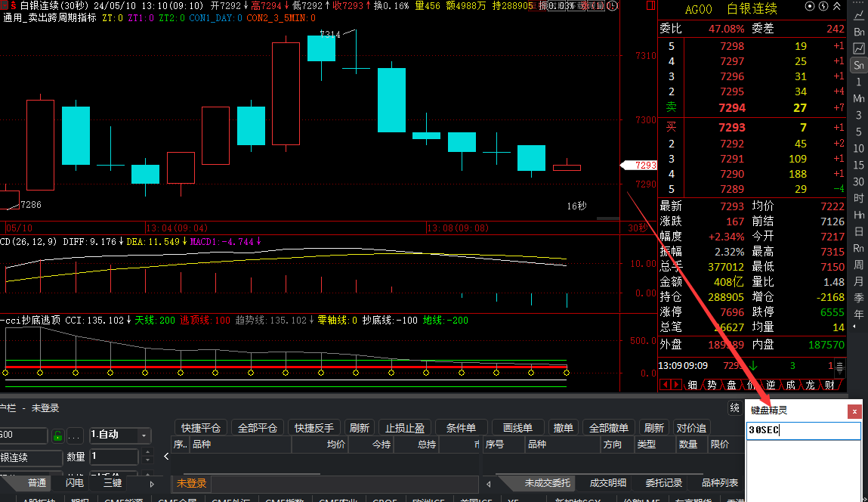868x502 pixels.
Task: Collapse order panel with the < chevron
Action: coord(166,457)
